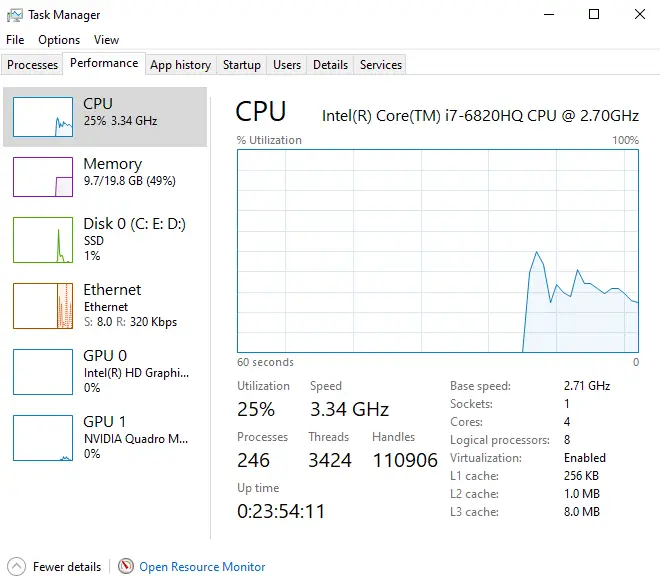Open the Options menu

click(59, 40)
